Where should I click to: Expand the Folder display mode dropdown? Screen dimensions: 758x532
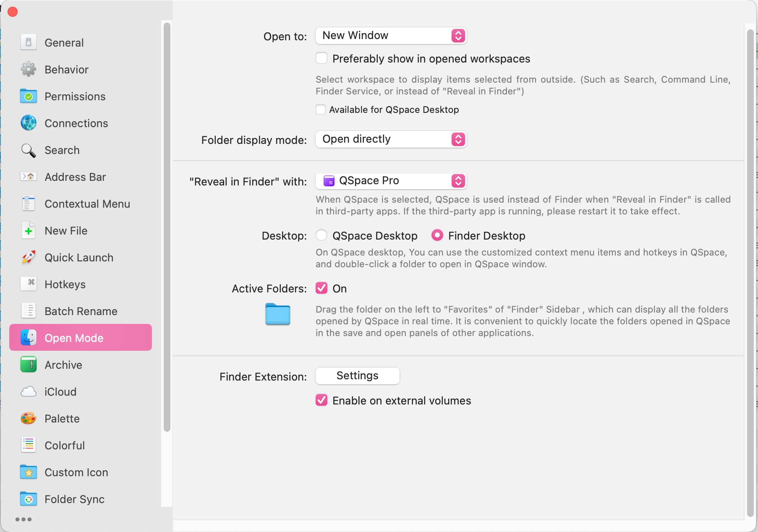pos(391,139)
